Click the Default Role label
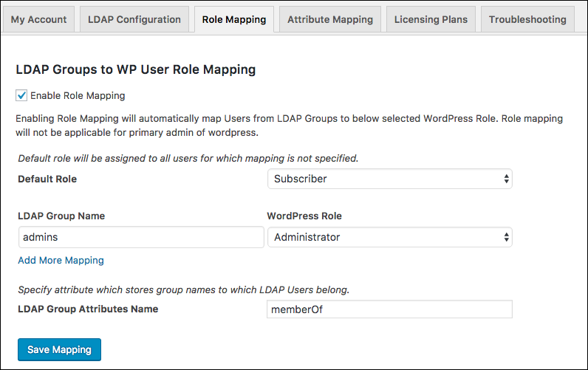This screenshot has width=588, height=370. (47, 179)
